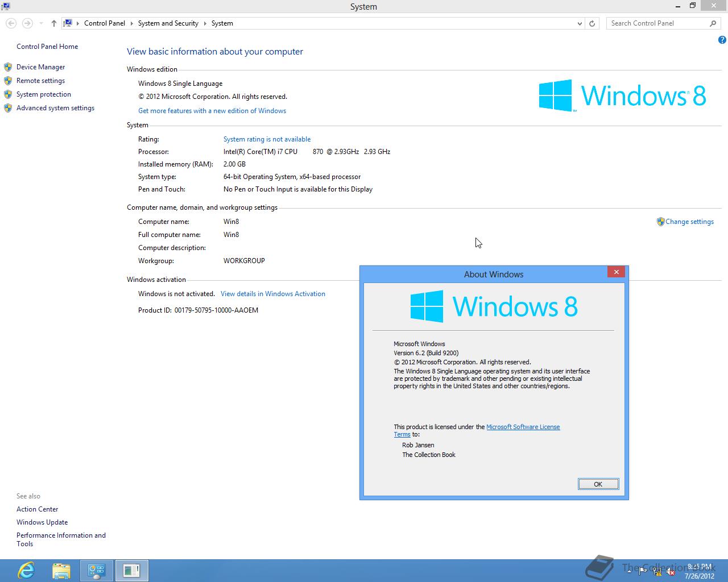This screenshot has height=582, width=728.
Task: Click the search magnifier icon
Action: click(713, 23)
